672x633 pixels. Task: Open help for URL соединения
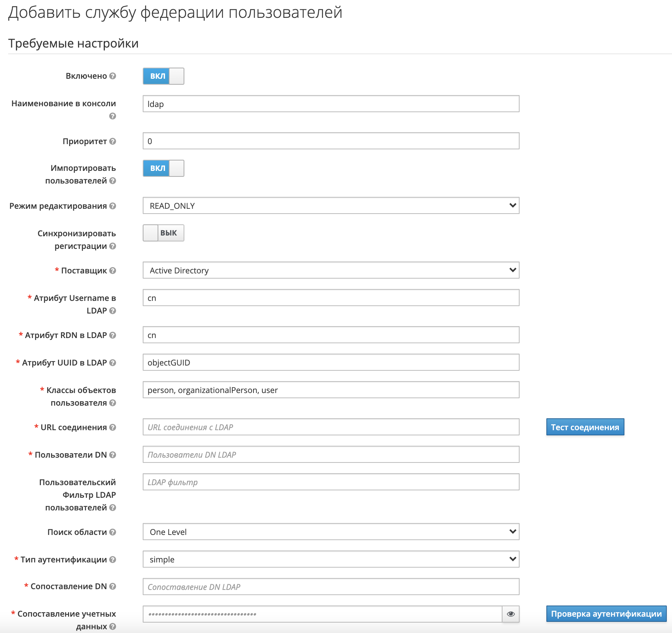pyautogui.click(x=113, y=428)
